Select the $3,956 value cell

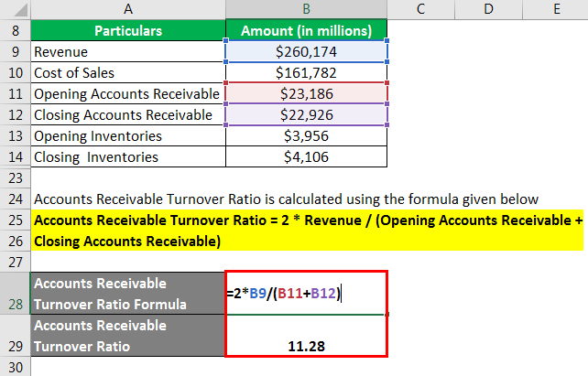(307, 135)
